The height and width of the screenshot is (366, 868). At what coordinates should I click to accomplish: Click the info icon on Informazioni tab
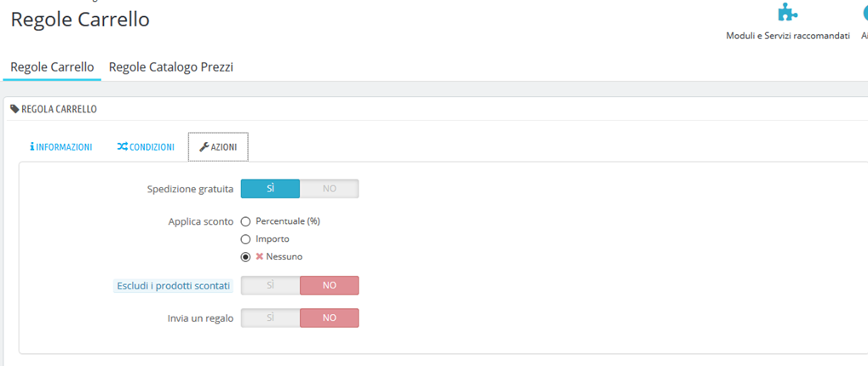[x=32, y=147]
